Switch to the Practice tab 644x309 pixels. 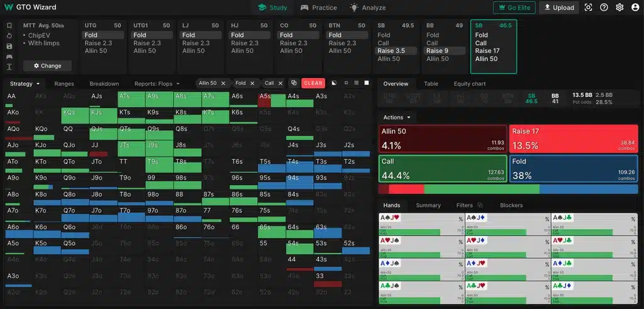[x=319, y=8]
